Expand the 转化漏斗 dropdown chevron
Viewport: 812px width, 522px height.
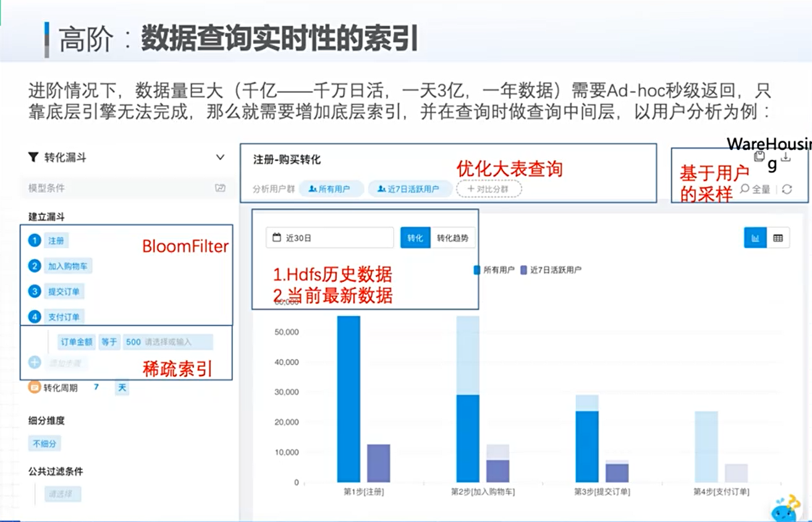(220, 158)
